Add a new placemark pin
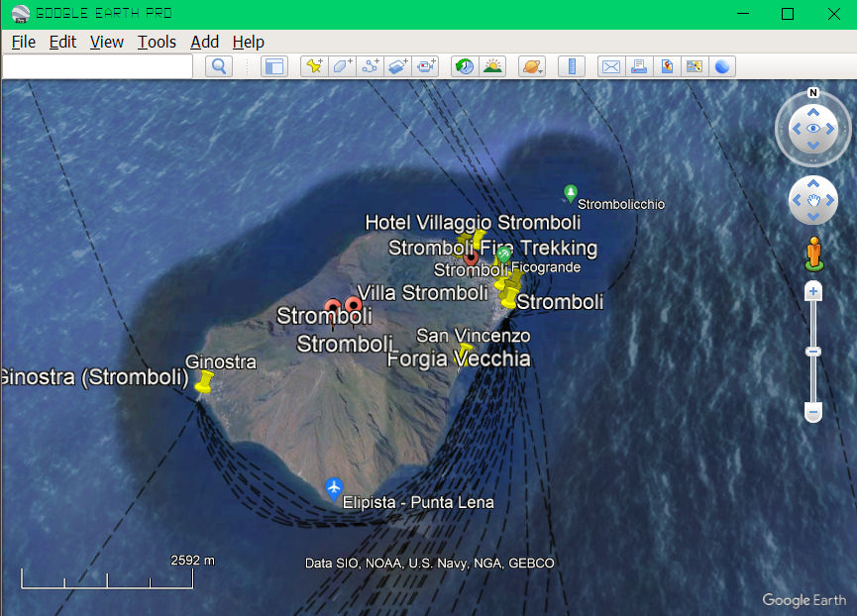 [314, 66]
